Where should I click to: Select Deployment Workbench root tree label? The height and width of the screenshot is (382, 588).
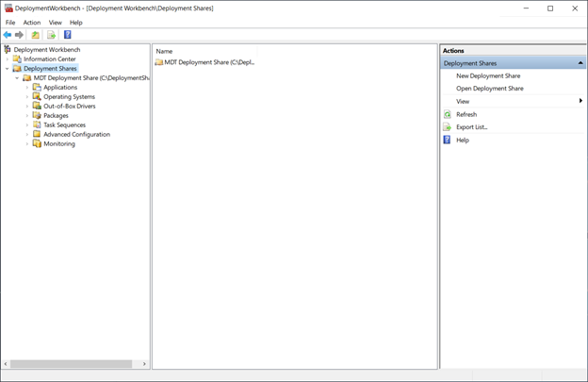pos(47,50)
